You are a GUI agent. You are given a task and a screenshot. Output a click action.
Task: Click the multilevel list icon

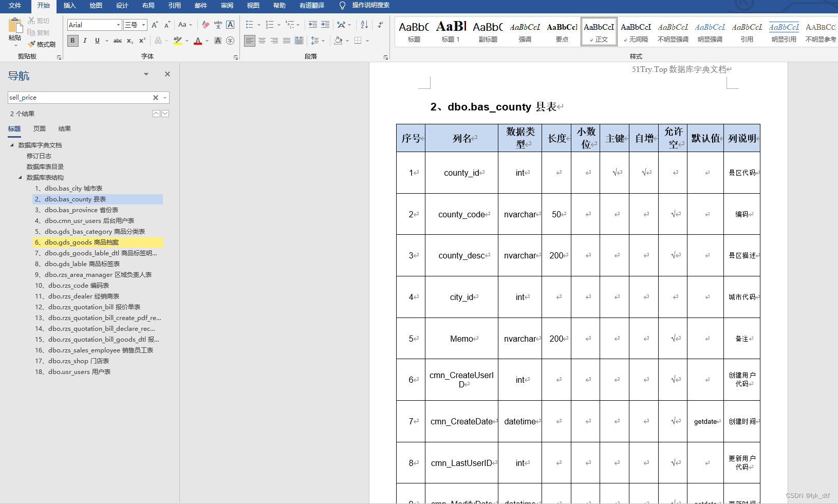coord(290,25)
